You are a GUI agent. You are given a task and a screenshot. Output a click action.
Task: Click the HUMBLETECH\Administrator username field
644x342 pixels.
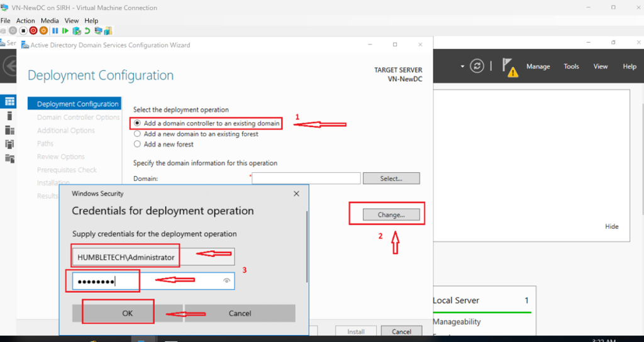(x=152, y=257)
